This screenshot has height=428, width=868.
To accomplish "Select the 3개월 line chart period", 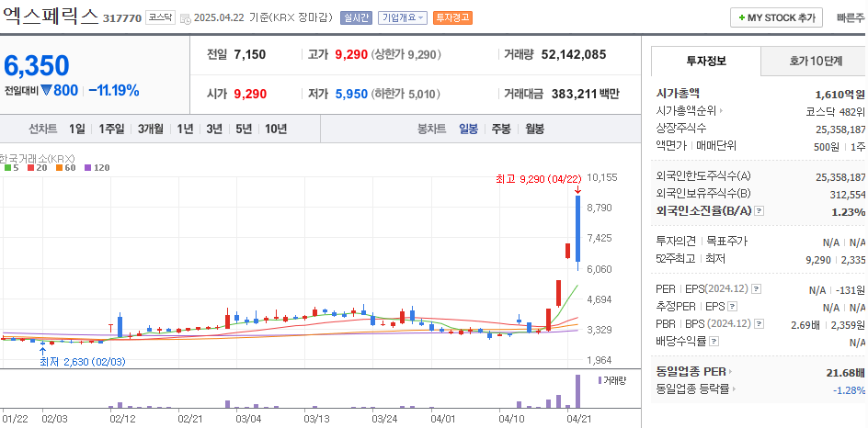I will [151, 130].
